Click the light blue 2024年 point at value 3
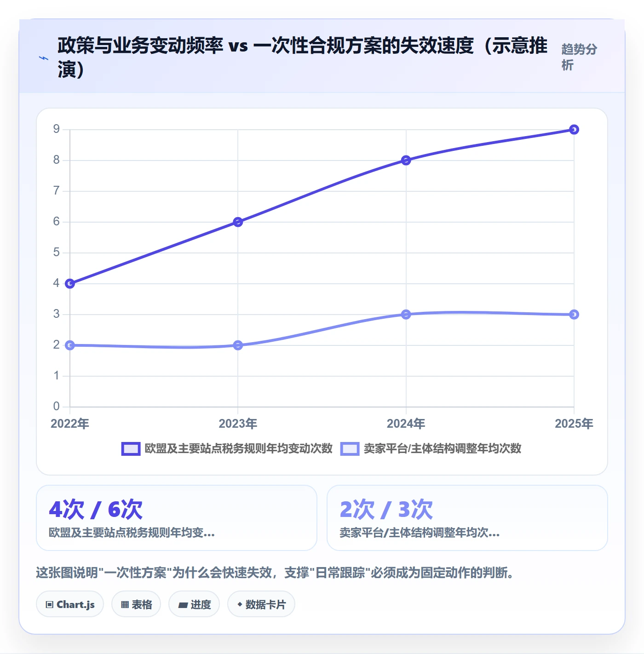Viewport: 644px width, 654px height. pos(406,315)
